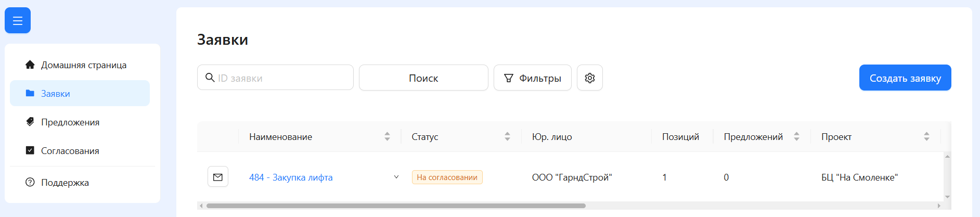Click the table scroll right arrow
This screenshot has height=217, width=980.
[939, 206]
